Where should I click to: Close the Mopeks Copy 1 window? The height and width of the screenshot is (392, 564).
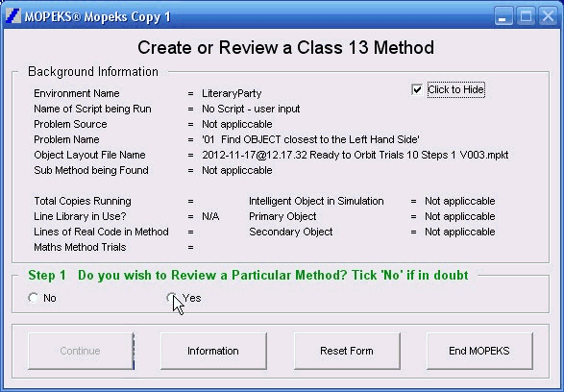click(x=549, y=16)
